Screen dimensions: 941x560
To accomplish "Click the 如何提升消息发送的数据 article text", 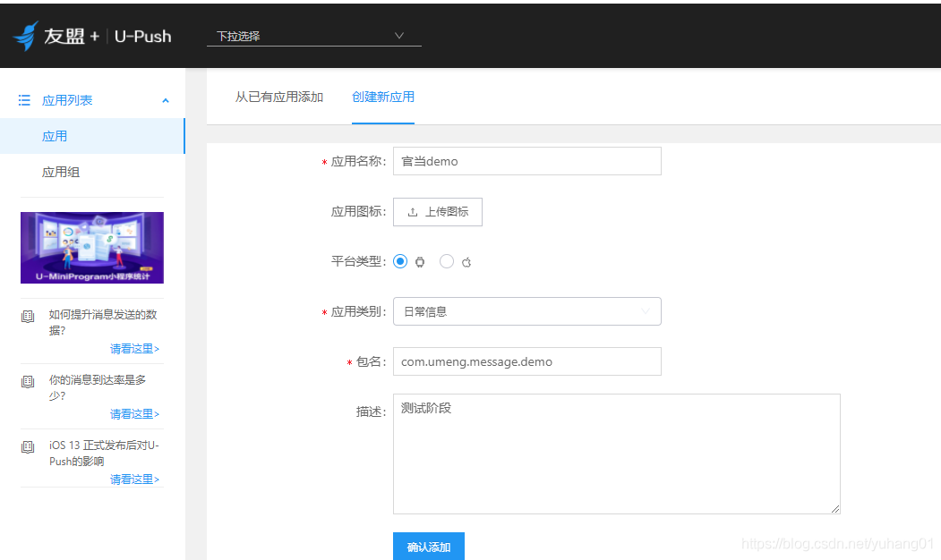I will tap(103, 323).
